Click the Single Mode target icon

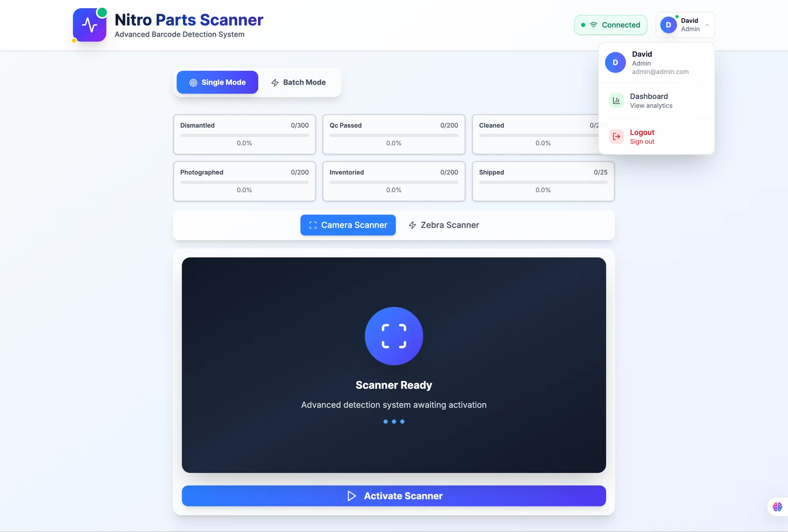[193, 82]
